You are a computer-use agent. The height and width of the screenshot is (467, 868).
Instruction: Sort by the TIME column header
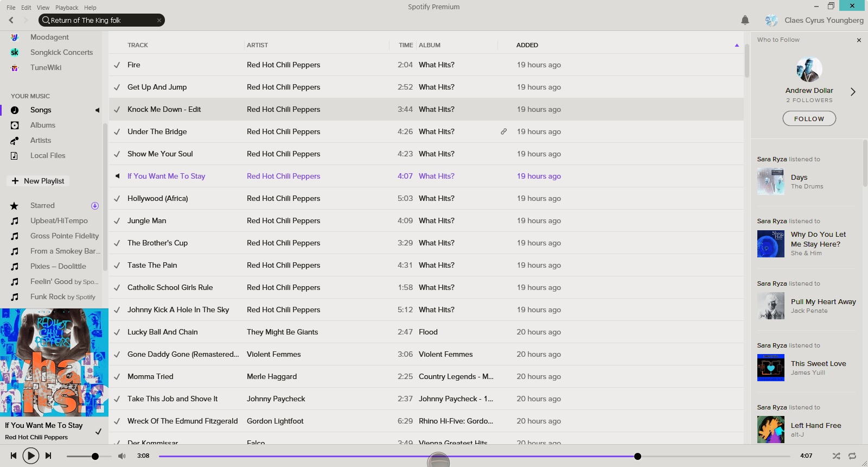click(406, 45)
